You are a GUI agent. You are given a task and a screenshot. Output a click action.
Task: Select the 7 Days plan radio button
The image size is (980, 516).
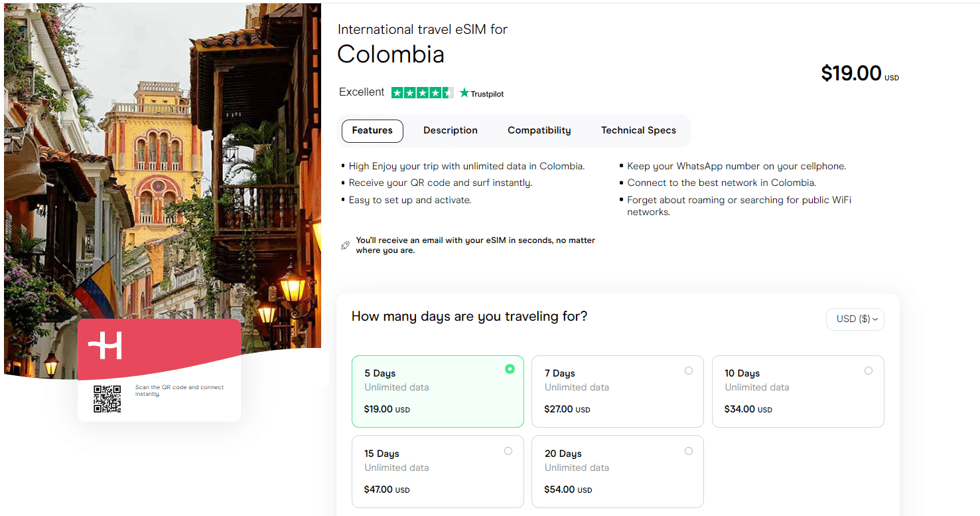689,370
